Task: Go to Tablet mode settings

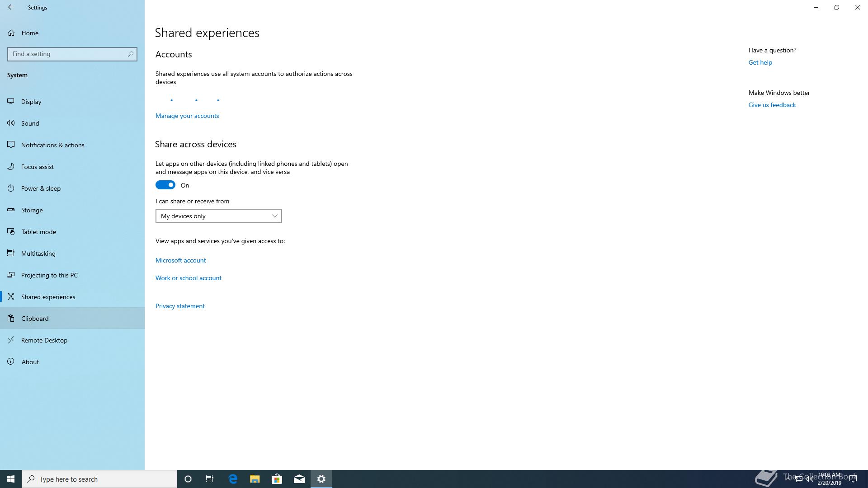Action: pos(72,232)
